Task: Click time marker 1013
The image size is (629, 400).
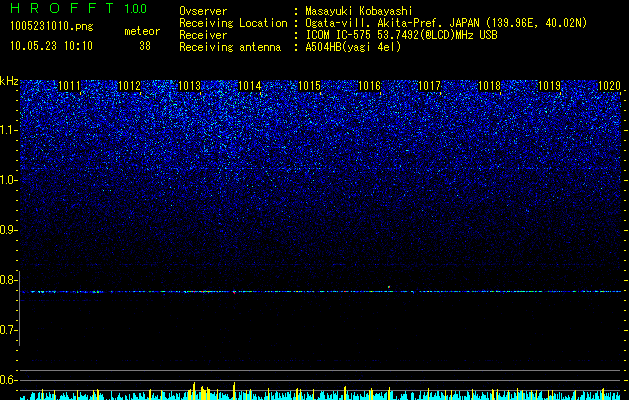Action: [x=189, y=86]
